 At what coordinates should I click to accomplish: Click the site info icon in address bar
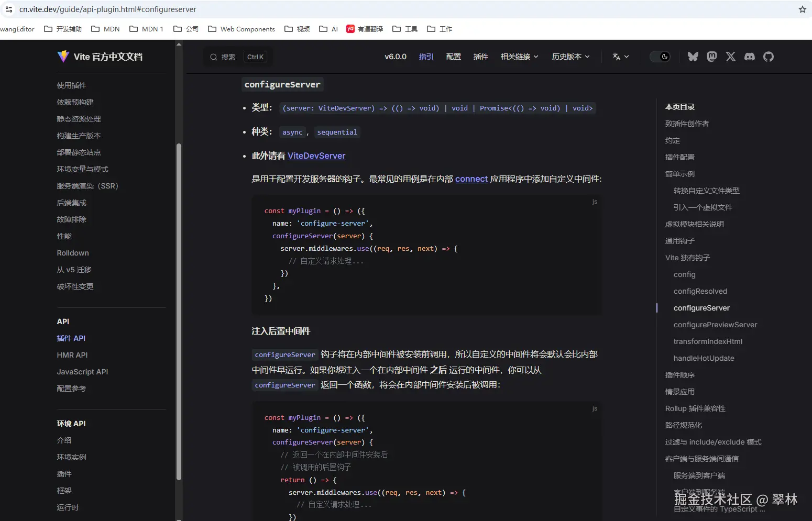click(9, 9)
